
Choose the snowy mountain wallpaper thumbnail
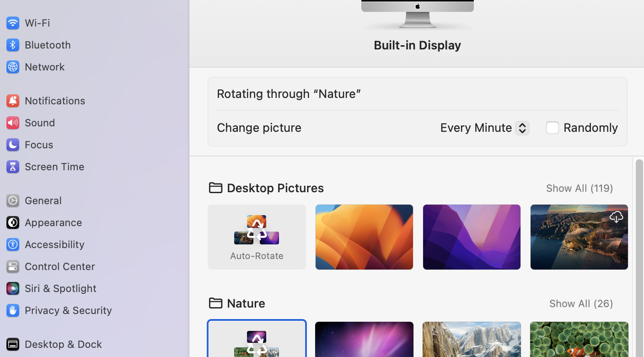472,339
